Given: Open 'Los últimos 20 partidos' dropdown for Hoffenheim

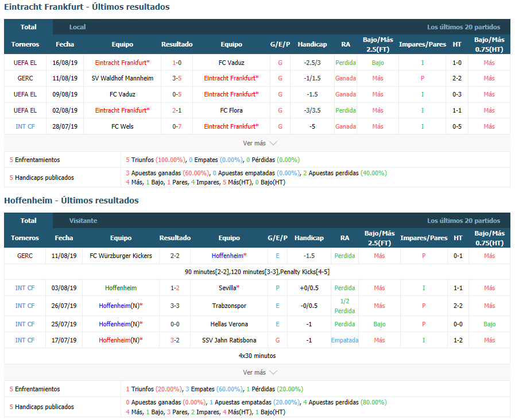Looking at the screenshot, I should (x=463, y=221).
